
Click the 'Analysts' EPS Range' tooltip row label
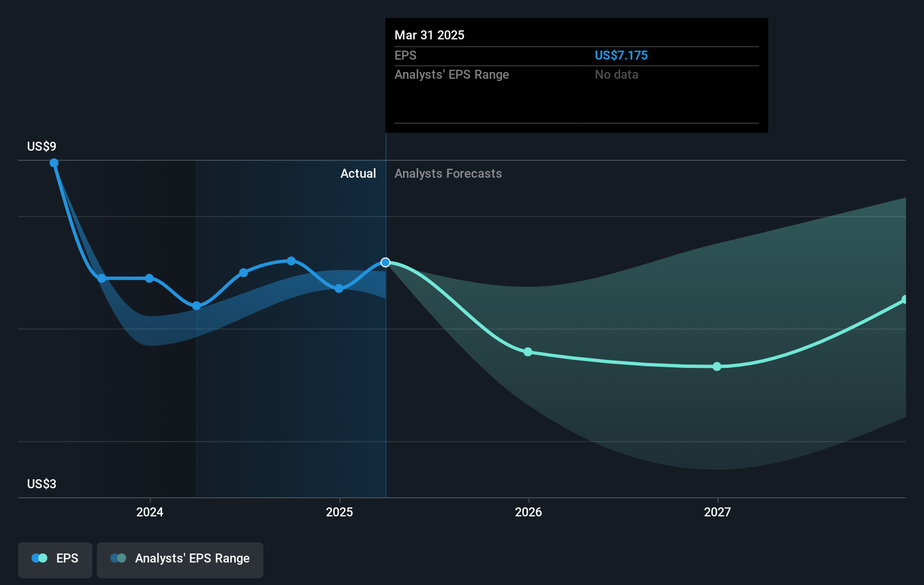click(x=452, y=74)
